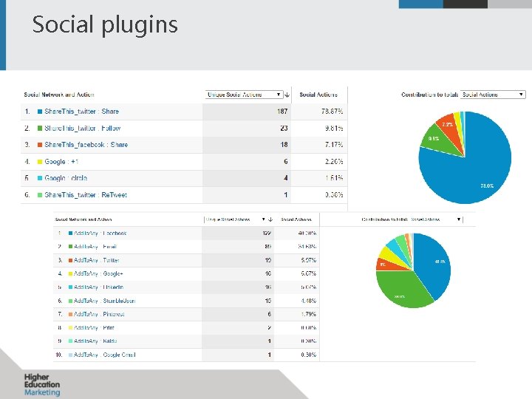Image resolution: width=532 pixels, height=399 pixels.
Task: Click ShareThis_twitter : ReTweet link
Action: click(x=86, y=195)
